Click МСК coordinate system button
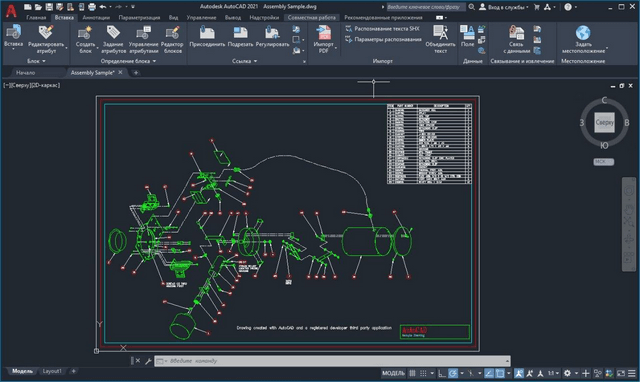Image resolution: width=640 pixels, height=382 pixels. (603, 162)
